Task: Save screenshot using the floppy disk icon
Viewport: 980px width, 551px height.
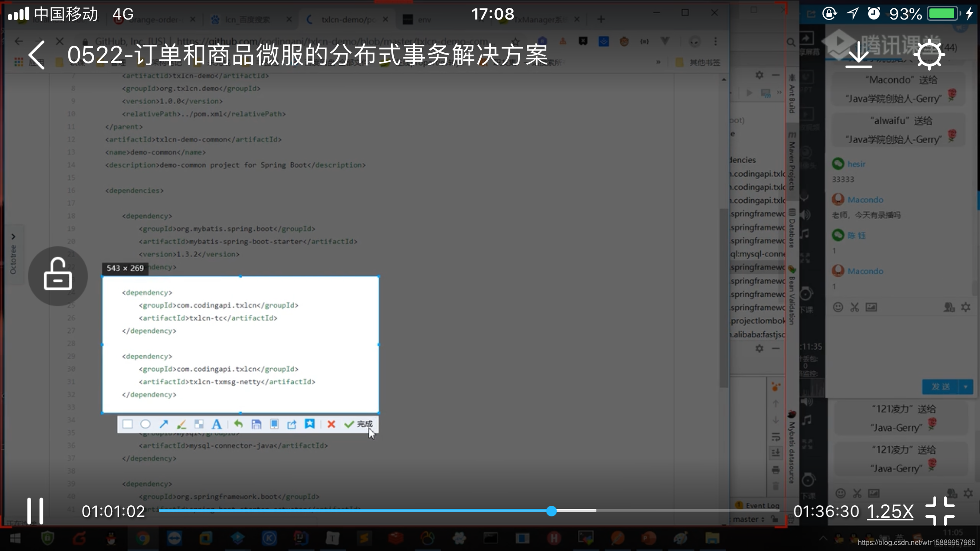Action: pyautogui.click(x=256, y=424)
